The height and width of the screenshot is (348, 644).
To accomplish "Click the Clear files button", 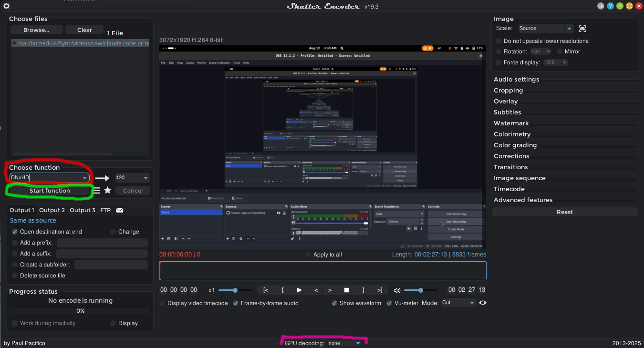I will 84,30.
